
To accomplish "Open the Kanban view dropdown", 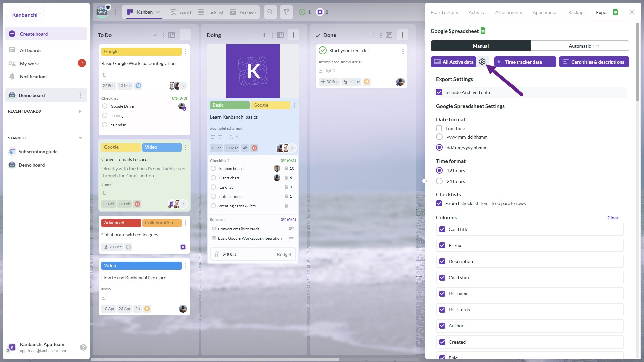I will pyautogui.click(x=158, y=12).
